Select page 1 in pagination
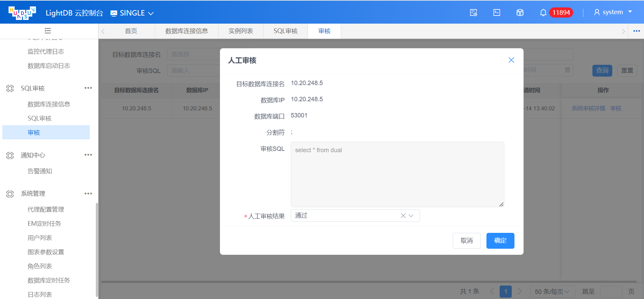Image resolution: width=644 pixels, height=299 pixels. coord(506,292)
